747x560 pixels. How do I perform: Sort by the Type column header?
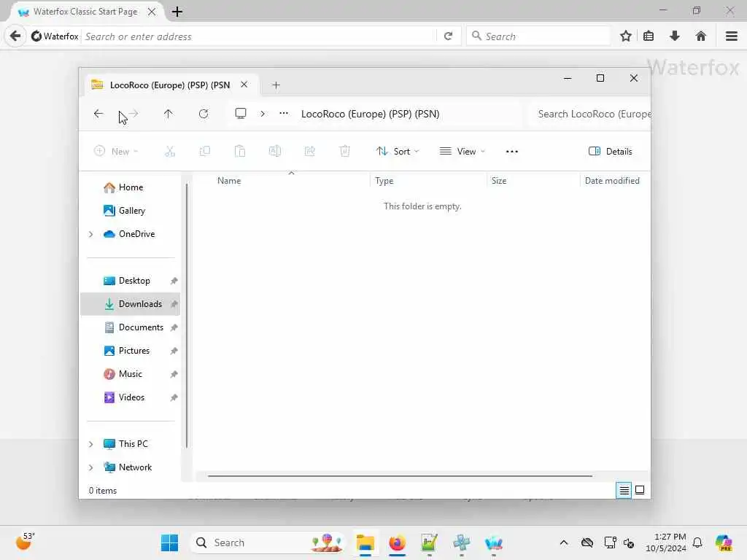pos(384,181)
